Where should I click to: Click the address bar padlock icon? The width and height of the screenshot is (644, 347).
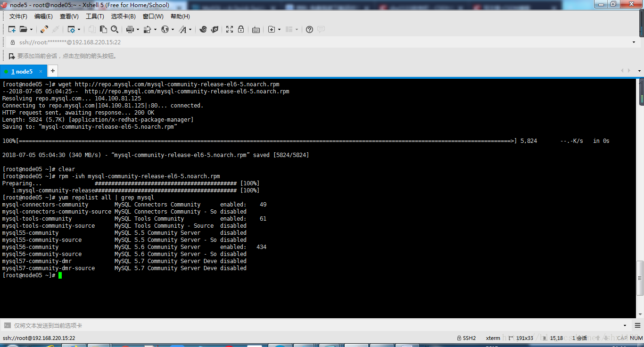13,42
